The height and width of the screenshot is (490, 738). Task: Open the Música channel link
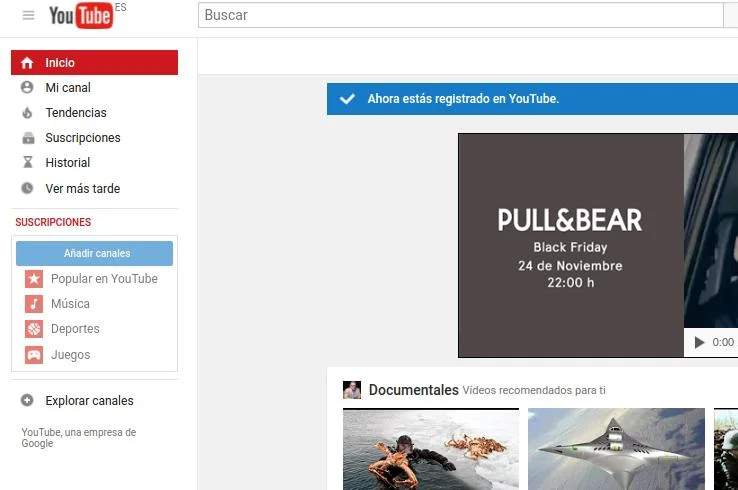tap(70, 304)
